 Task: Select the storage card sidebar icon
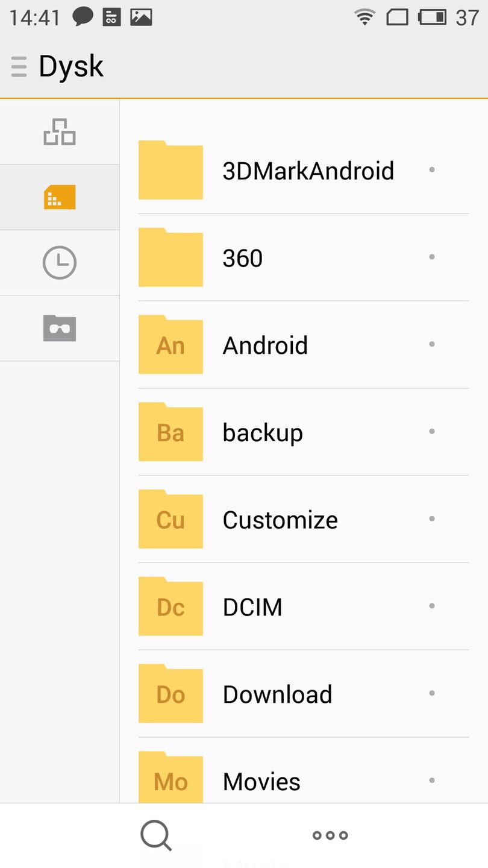point(60,197)
